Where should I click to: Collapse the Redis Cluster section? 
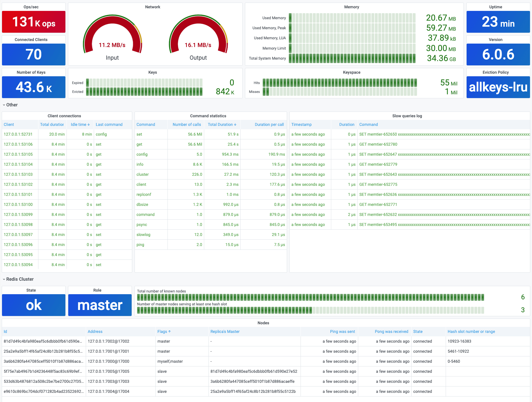click(19, 279)
